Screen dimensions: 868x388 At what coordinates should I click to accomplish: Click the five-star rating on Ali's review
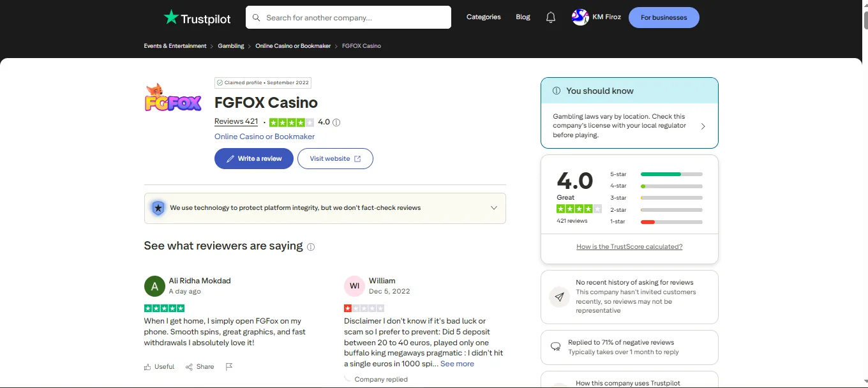pyautogui.click(x=165, y=308)
